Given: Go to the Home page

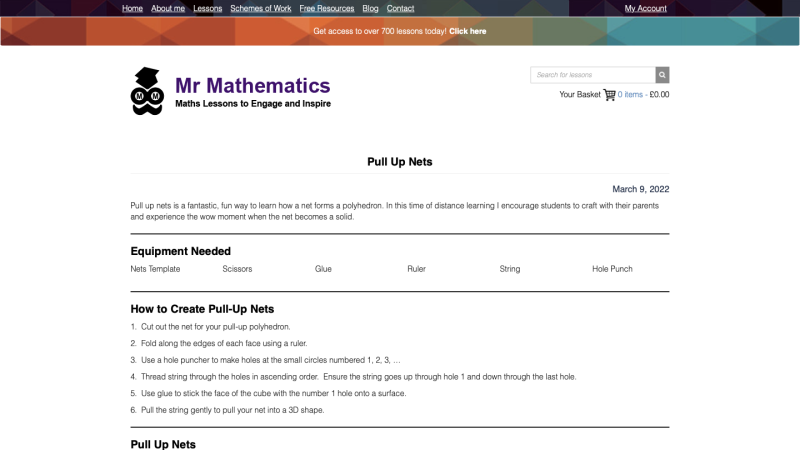Looking at the screenshot, I should tap(132, 8).
